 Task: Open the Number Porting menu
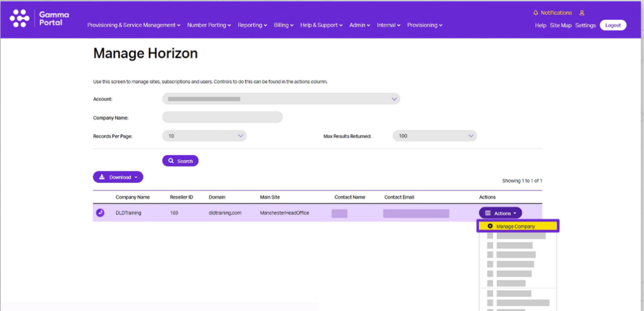[209, 25]
